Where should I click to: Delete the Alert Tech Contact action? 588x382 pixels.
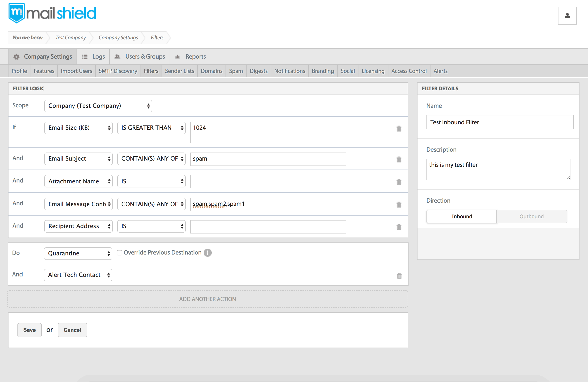399,275
